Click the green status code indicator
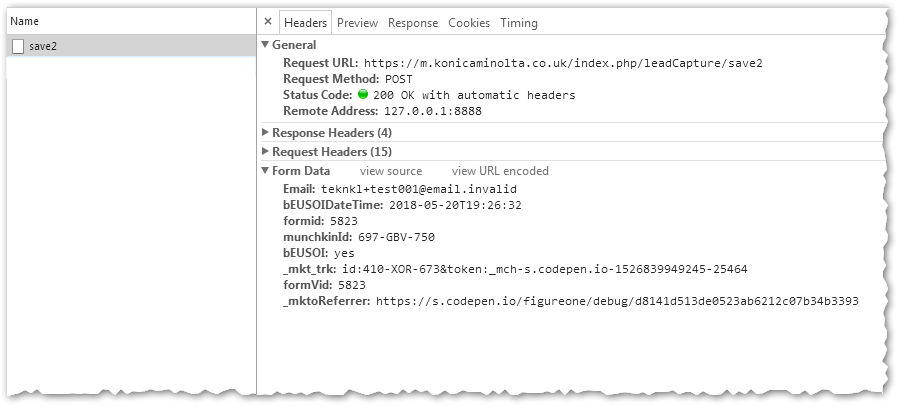This screenshot has width=900, height=407. [x=364, y=95]
